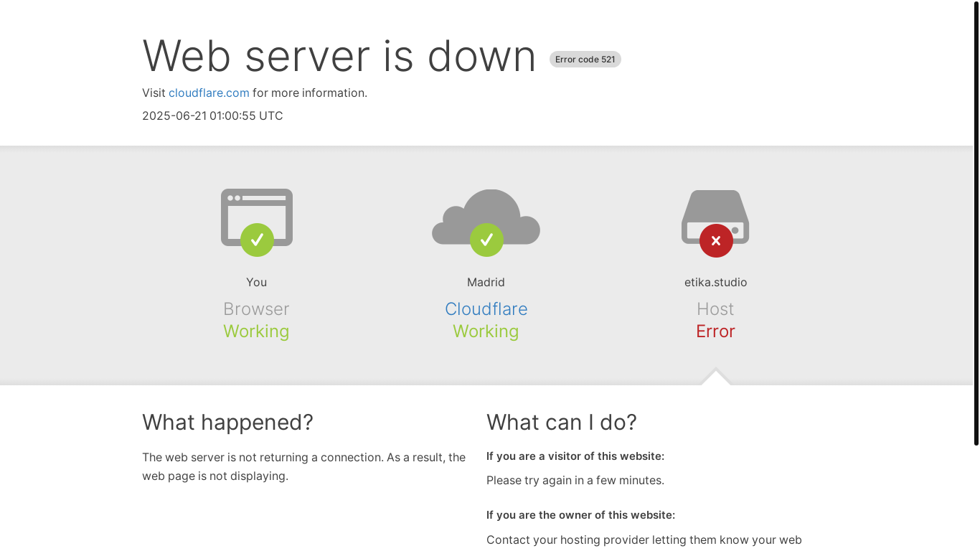Click Please try again in a few minutes
This screenshot has height=551, width=980.
coord(575,481)
